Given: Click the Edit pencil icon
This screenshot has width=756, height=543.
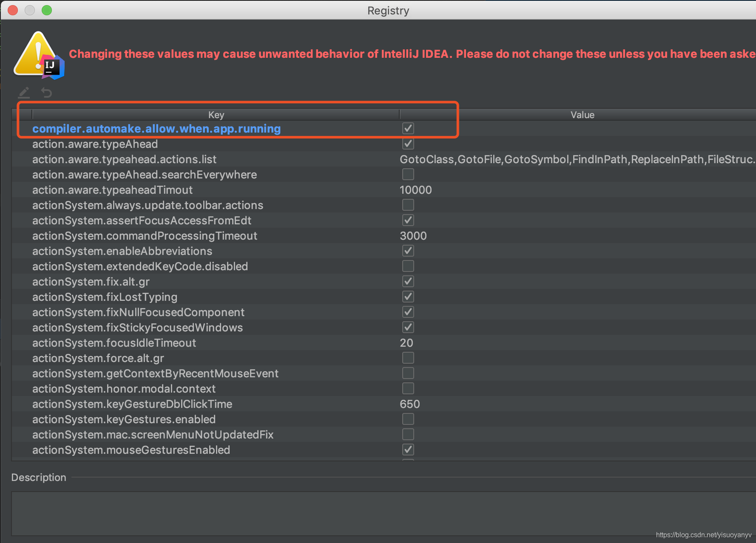Looking at the screenshot, I should (x=24, y=92).
